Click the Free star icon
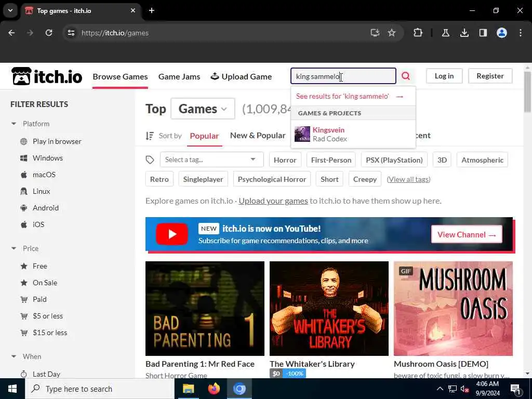 pos(24,267)
